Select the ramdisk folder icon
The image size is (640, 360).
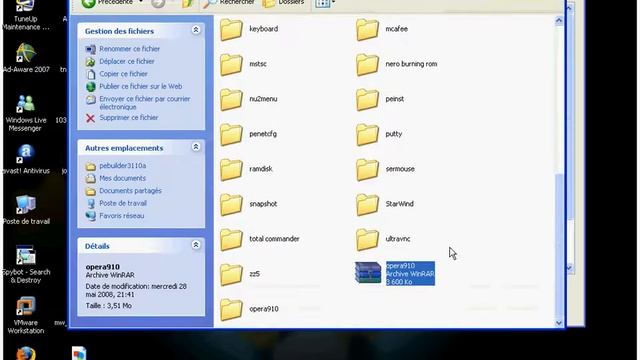coord(231,169)
